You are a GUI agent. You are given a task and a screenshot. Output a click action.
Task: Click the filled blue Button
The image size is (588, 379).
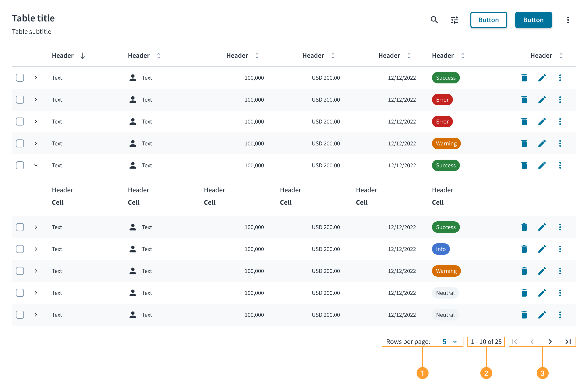(x=533, y=20)
